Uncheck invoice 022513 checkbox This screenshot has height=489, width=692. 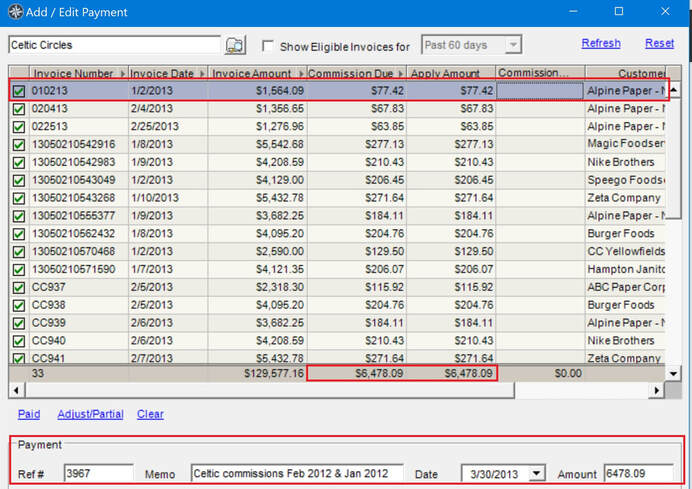coord(19,127)
